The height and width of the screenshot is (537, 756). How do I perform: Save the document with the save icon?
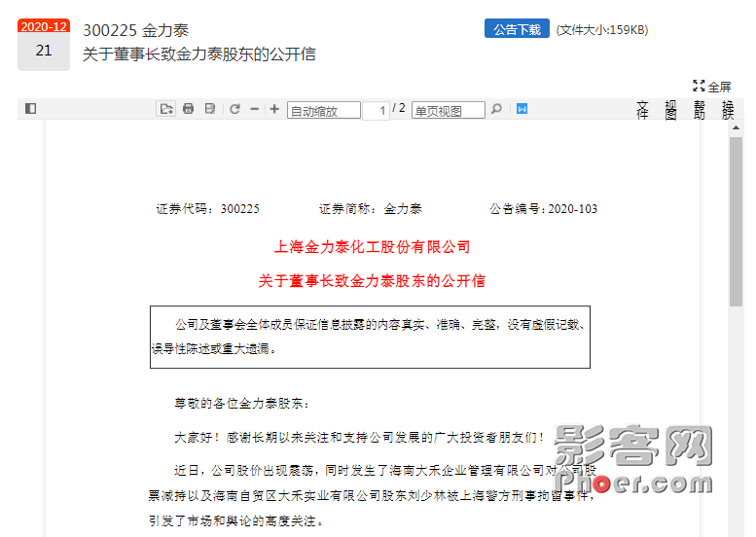tap(210, 108)
